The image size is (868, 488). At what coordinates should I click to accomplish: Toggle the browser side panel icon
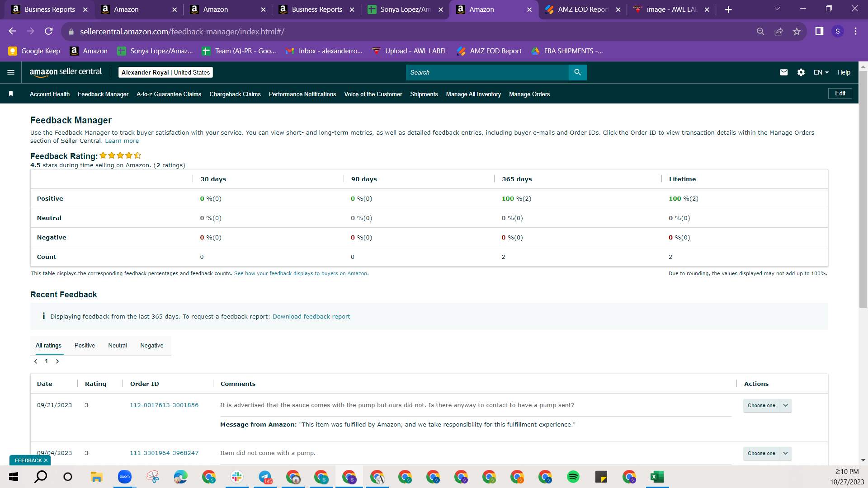(819, 31)
